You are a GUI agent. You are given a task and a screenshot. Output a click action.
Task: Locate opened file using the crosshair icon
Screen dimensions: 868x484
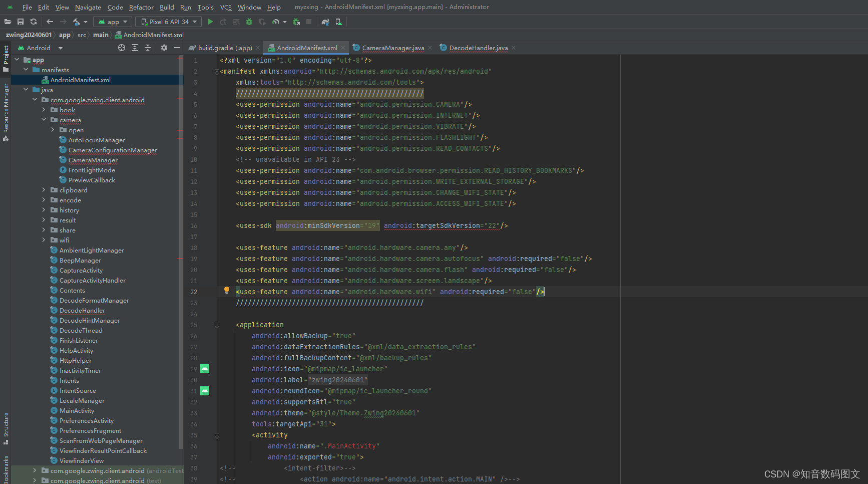click(x=121, y=48)
